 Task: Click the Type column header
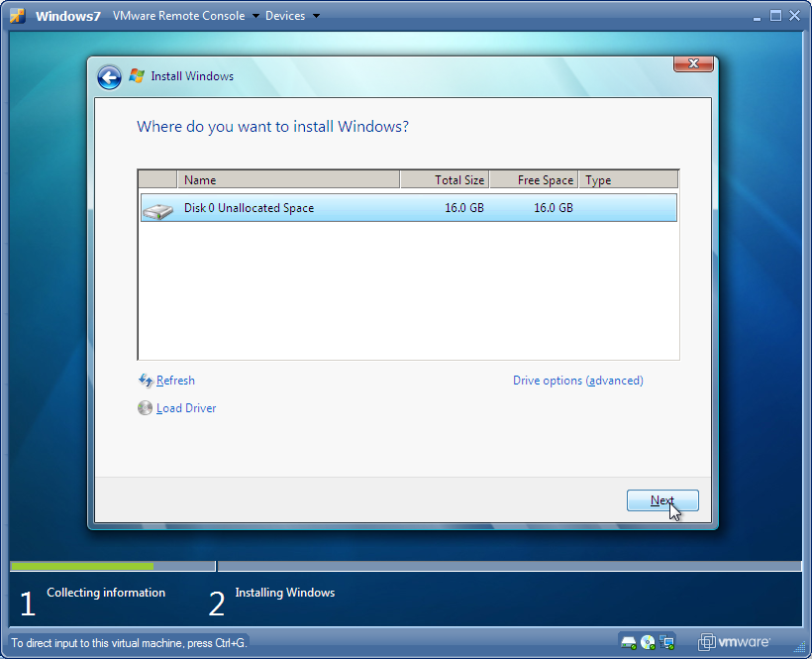[629, 179]
